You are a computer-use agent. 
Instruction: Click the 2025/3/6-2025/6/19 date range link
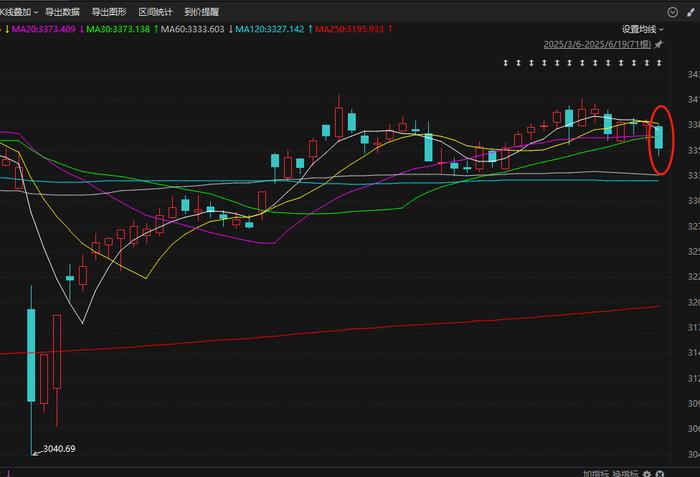pyautogui.click(x=597, y=45)
